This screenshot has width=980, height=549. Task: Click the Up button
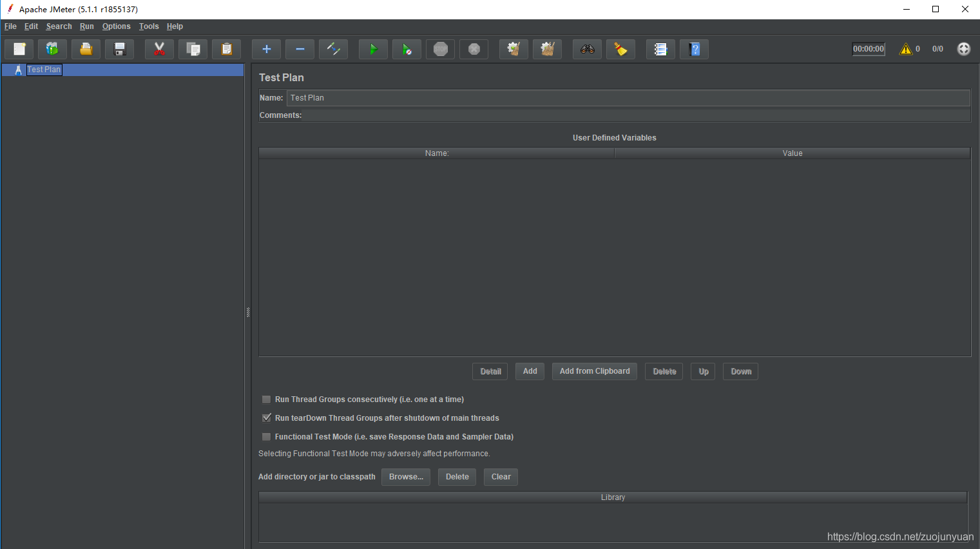(x=703, y=371)
